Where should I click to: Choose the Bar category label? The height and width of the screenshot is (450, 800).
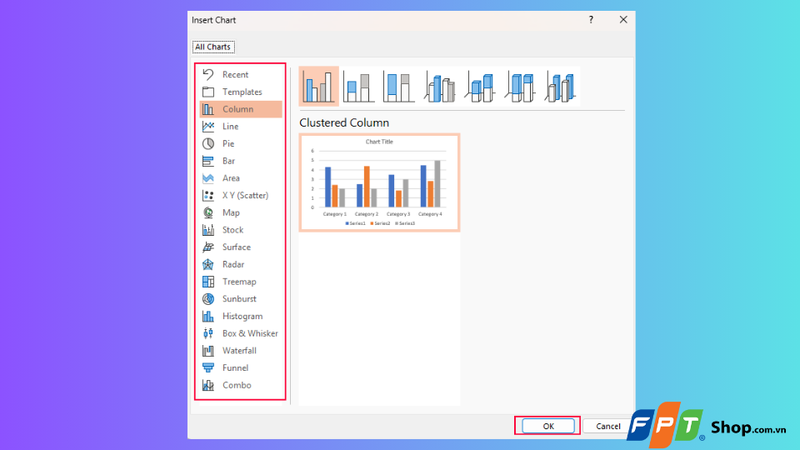(x=229, y=161)
